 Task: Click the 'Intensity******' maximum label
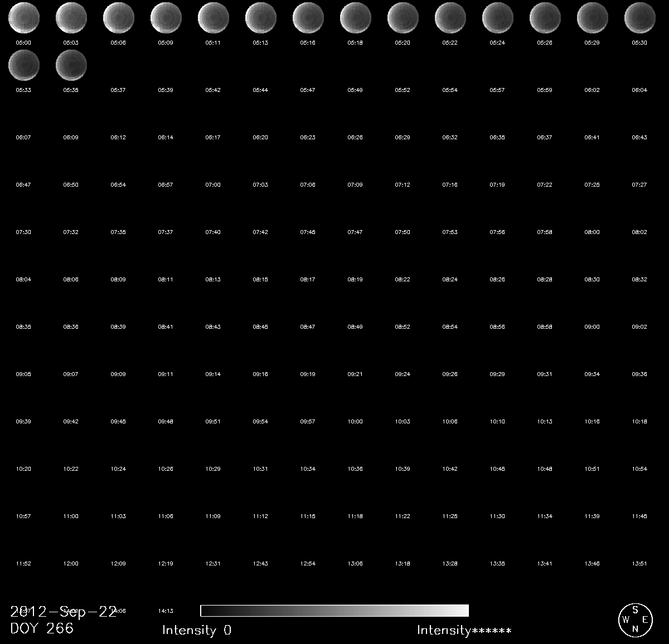pos(464,630)
